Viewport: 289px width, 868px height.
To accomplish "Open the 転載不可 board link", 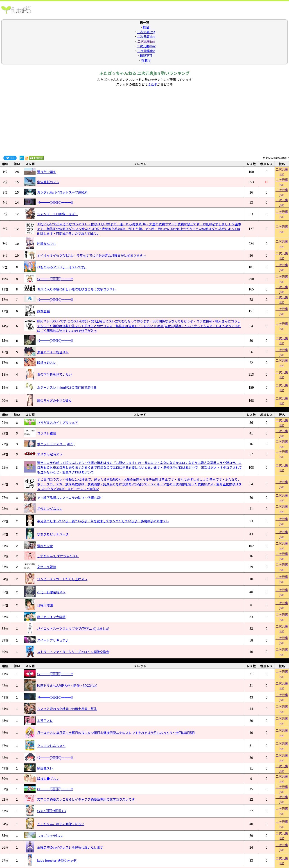I will (x=146, y=56).
